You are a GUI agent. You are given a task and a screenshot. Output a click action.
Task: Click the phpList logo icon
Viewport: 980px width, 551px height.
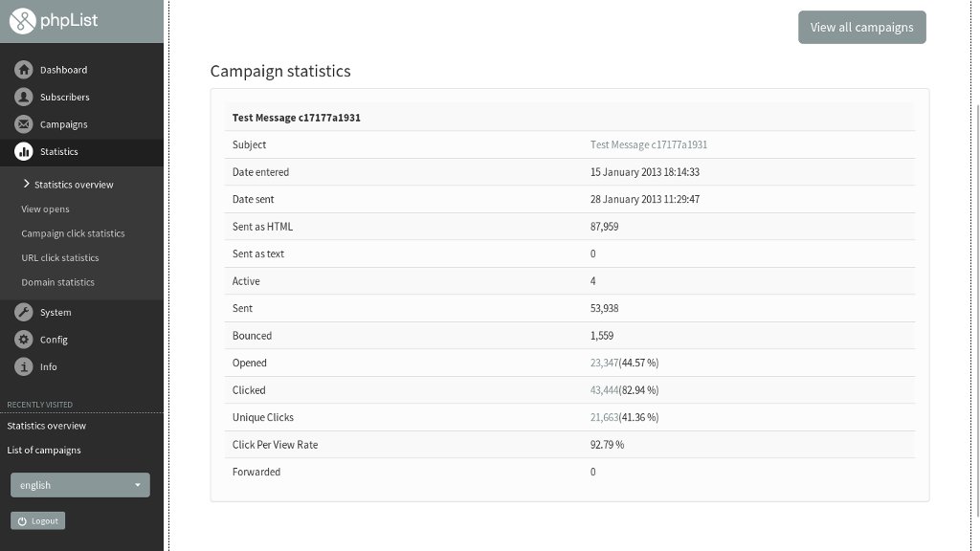(23, 21)
